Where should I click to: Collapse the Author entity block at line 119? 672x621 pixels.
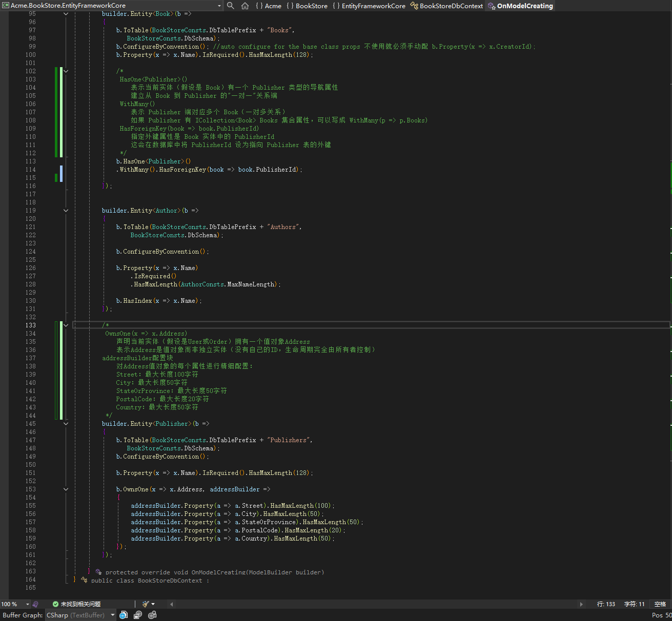66,211
